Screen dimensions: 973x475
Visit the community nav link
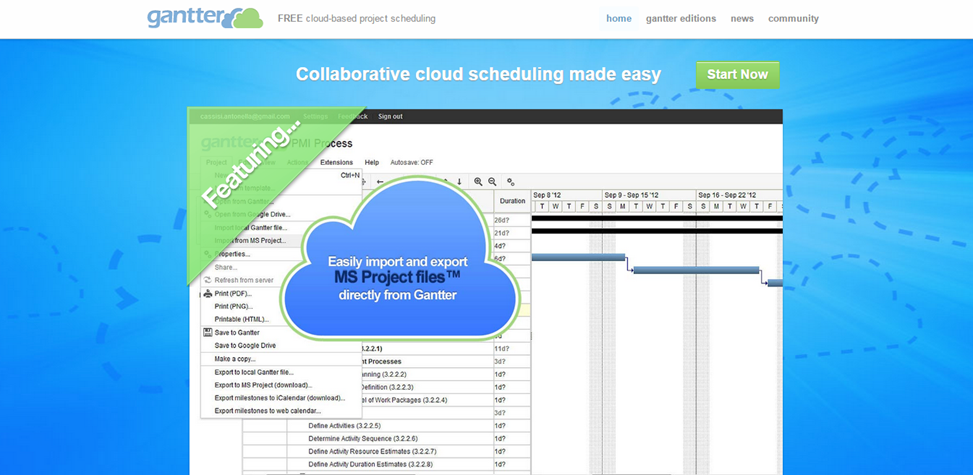tap(793, 19)
